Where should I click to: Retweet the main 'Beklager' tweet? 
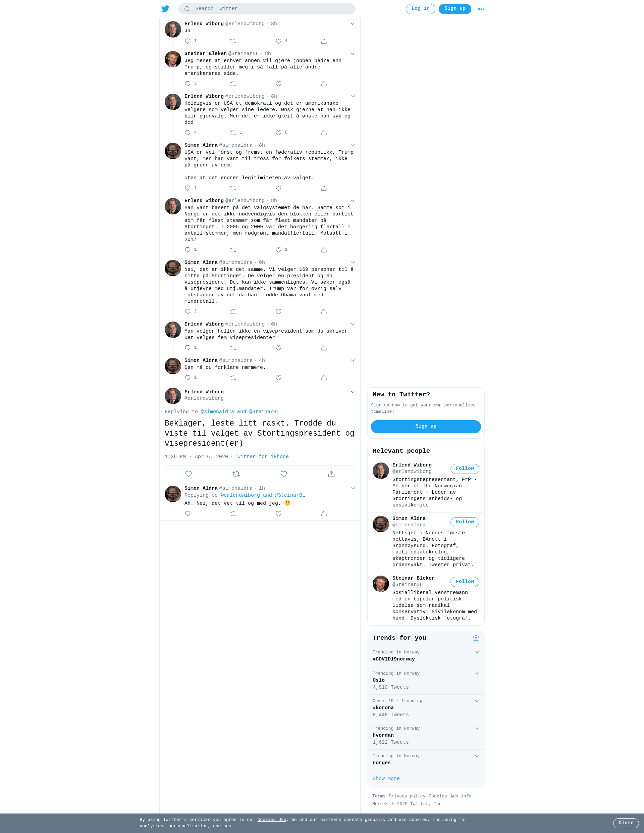[x=236, y=474]
